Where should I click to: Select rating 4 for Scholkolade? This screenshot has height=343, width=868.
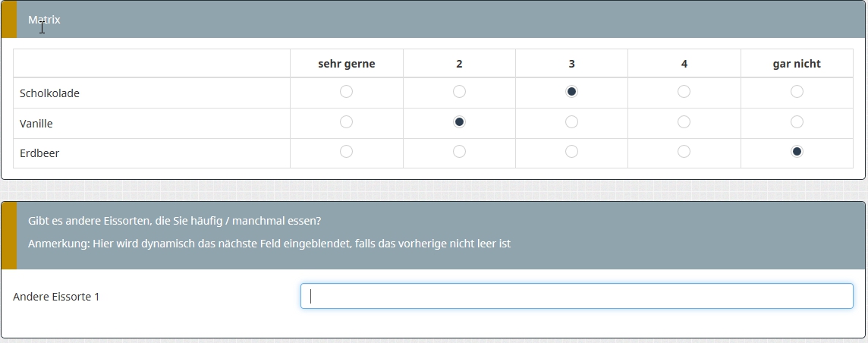[x=684, y=92]
